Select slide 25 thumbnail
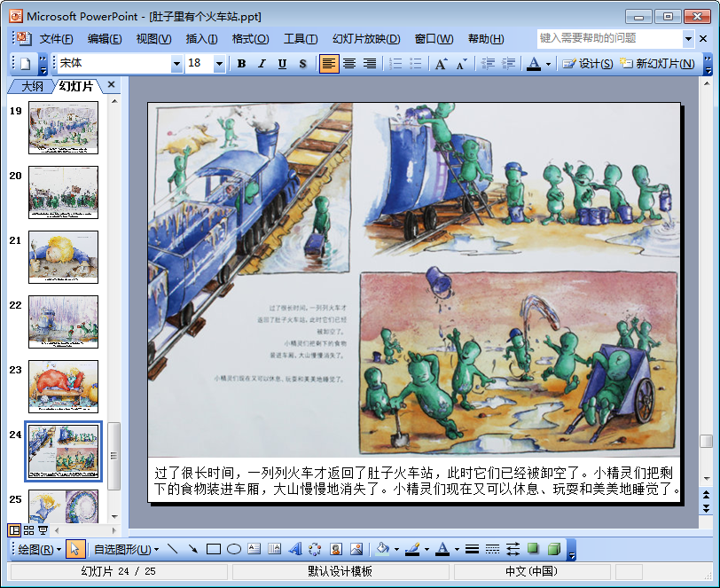Image resolution: width=720 pixels, height=588 pixels. tap(63, 506)
